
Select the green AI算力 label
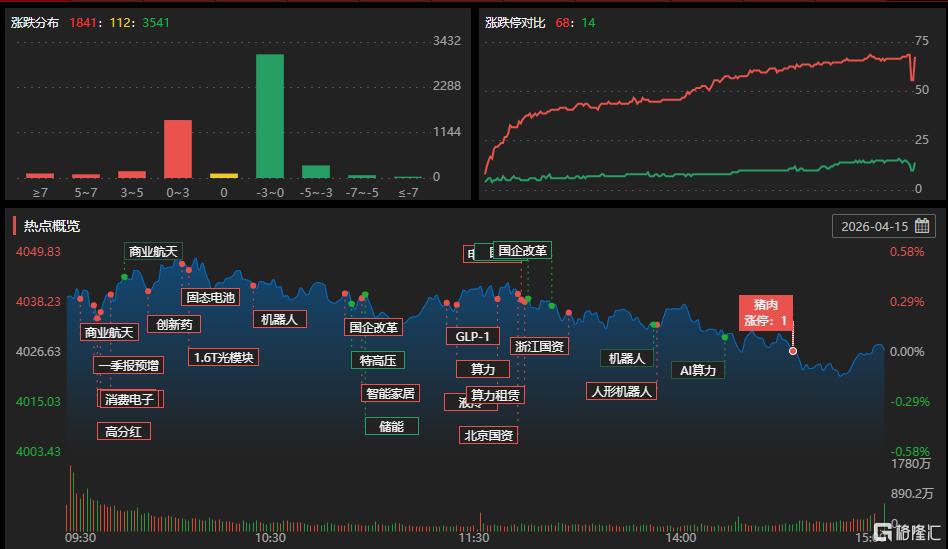coord(698,370)
